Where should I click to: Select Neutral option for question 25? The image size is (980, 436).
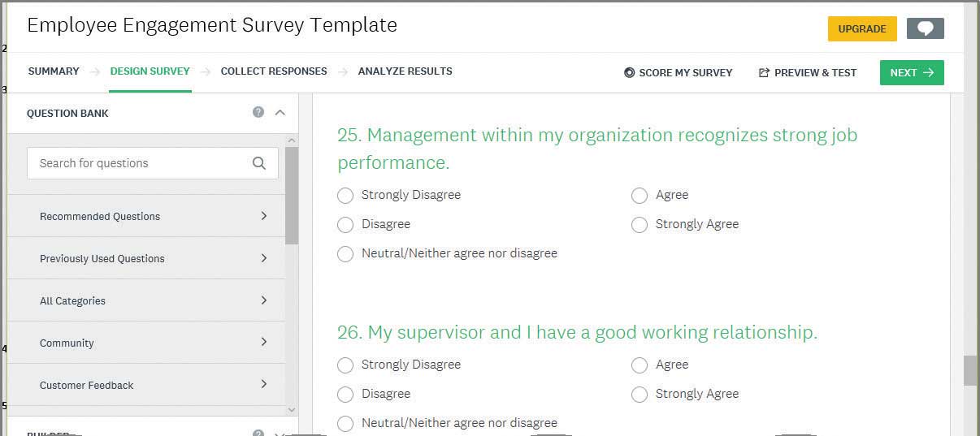[345, 254]
